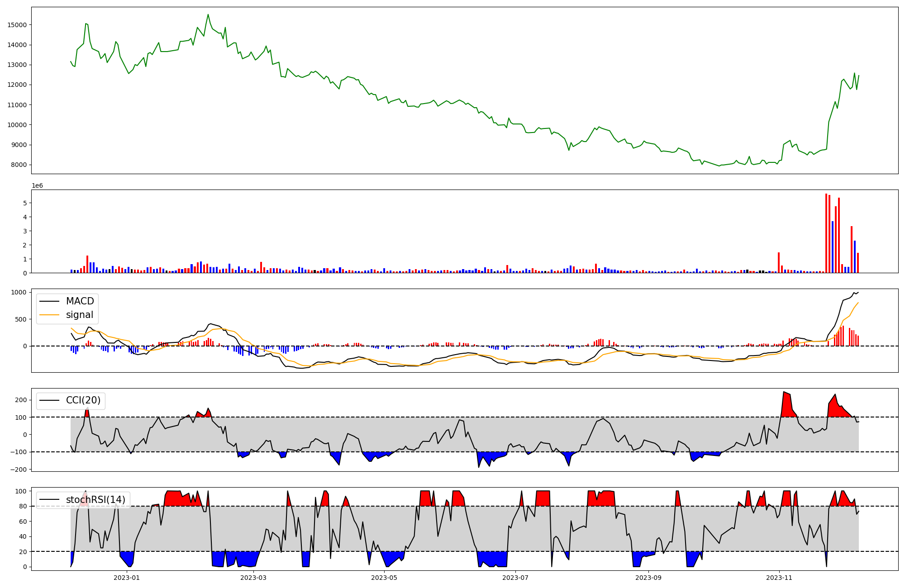Screen dimensions: 905x588
Task: Click the 80 tick on the stochRSI axis
Action: click(x=23, y=506)
